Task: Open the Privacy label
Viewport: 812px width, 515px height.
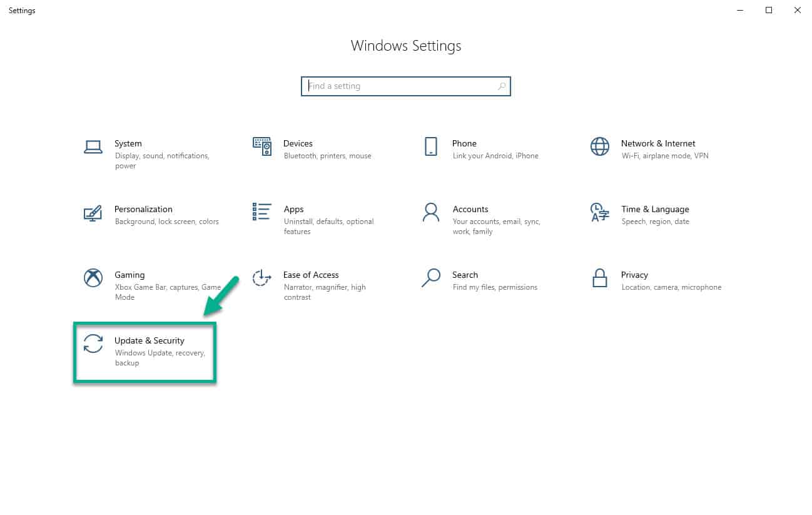Action: point(634,275)
